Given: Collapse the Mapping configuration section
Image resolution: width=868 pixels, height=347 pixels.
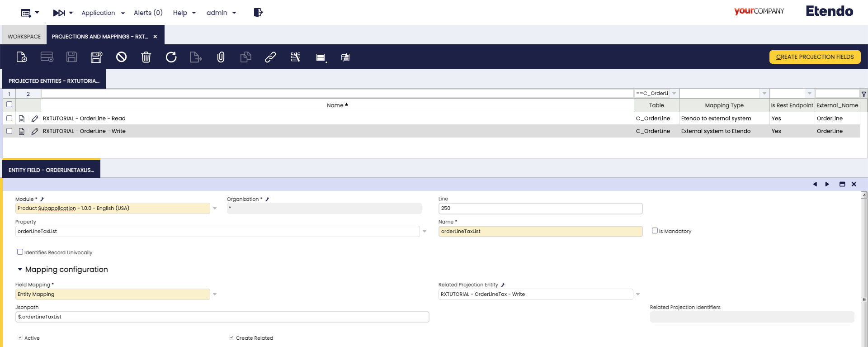Looking at the screenshot, I should (x=20, y=270).
